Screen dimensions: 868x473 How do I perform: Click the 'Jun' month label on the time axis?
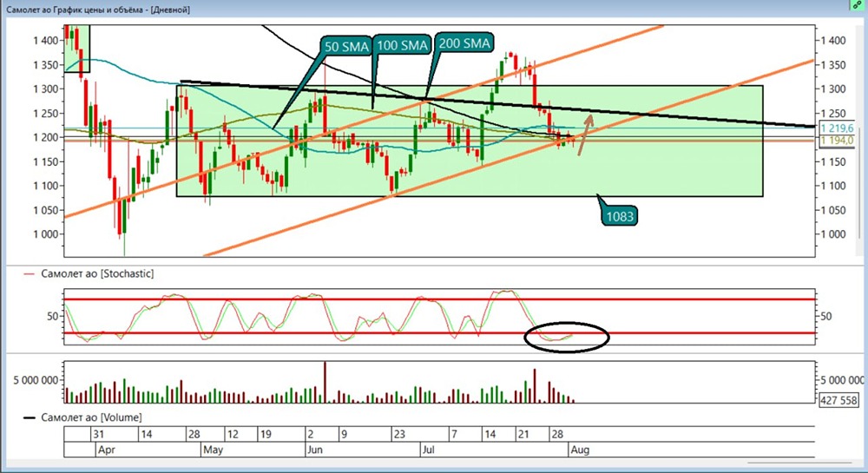tap(314, 450)
